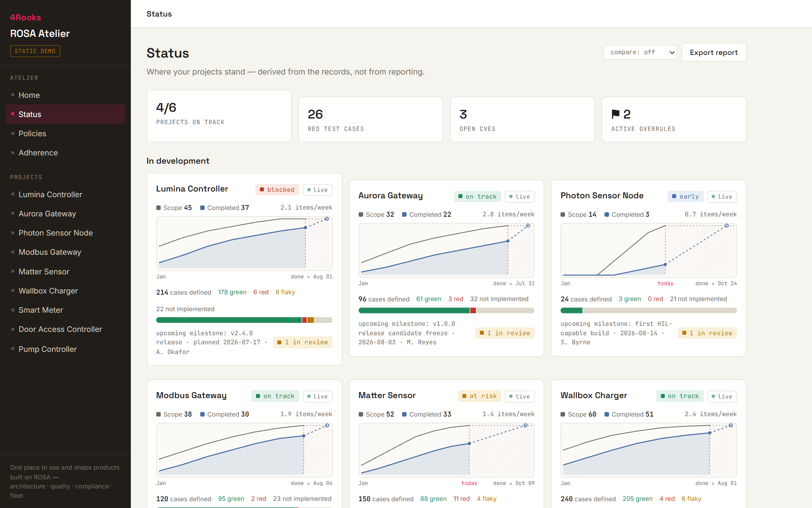Open Door Access Controller in sidebar
Screen dimensions: 812x508
(65, 329)
